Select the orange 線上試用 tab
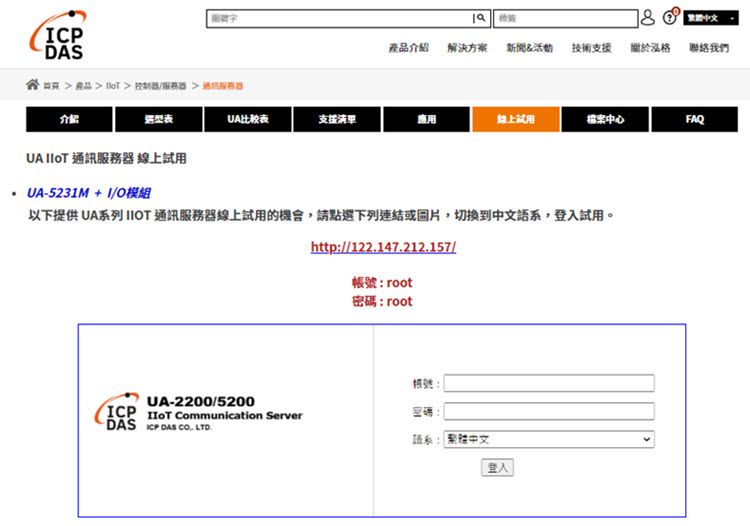Screen dimensions: 750x526 [516, 119]
